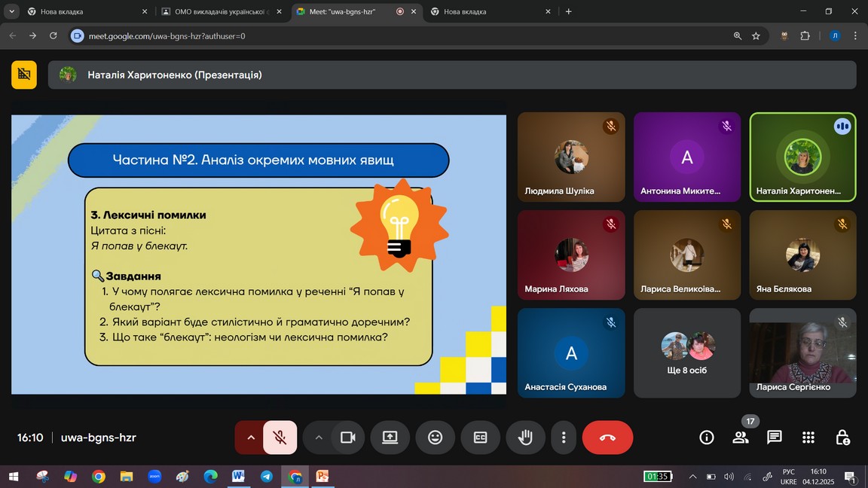Switch to the ОМО викладачів української tab
This screenshot has height=488, width=868.
coord(219,11)
